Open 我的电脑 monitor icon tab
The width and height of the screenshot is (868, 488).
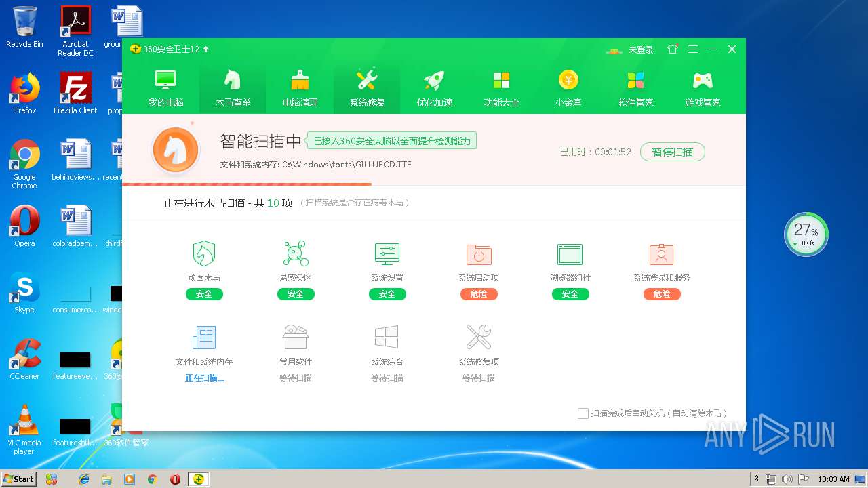point(166,89)
